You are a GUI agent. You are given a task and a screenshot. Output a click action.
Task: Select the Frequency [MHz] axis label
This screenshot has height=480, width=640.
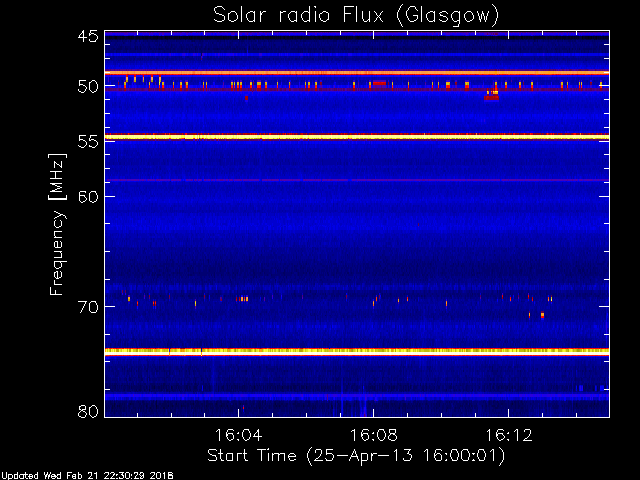tap(57, 224)
